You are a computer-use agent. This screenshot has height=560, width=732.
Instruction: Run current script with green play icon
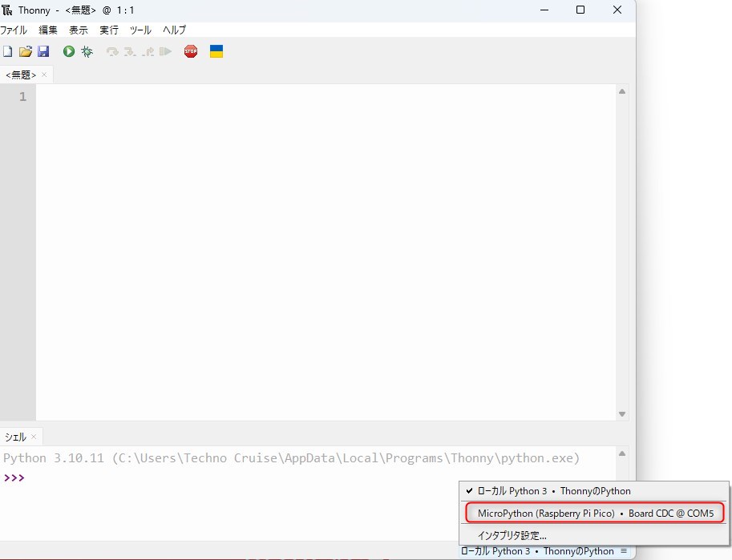point(69,51)
